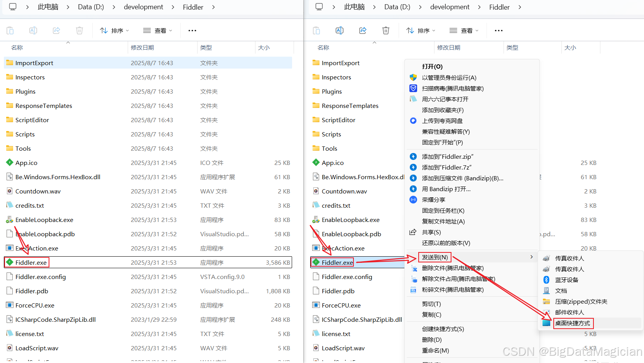Click the zipped folder icon in submenu
Viewport: 644px width, 363px height.
[546, 301]
